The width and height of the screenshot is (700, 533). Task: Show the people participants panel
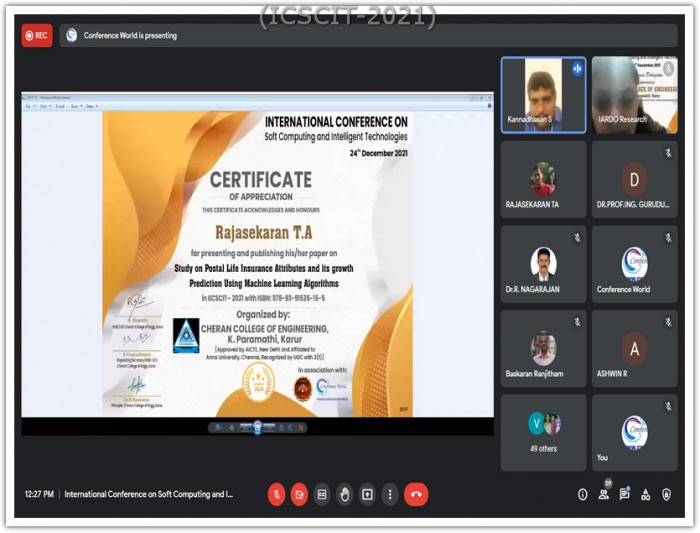coord(603,494)
